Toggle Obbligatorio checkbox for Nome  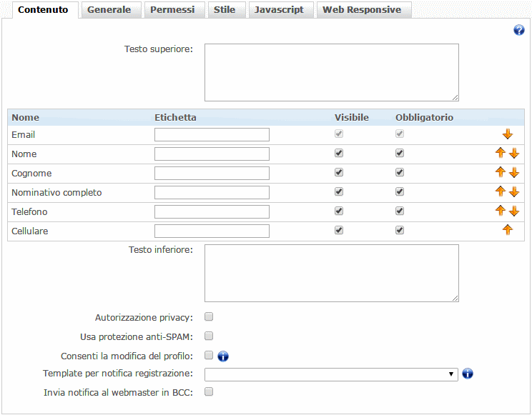(x=399, y=153)
